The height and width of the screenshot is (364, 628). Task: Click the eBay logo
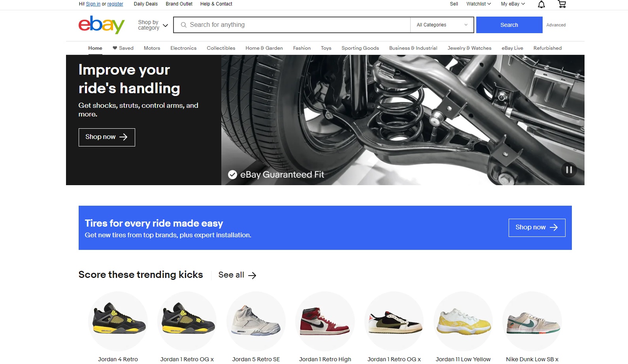point(102,25)
